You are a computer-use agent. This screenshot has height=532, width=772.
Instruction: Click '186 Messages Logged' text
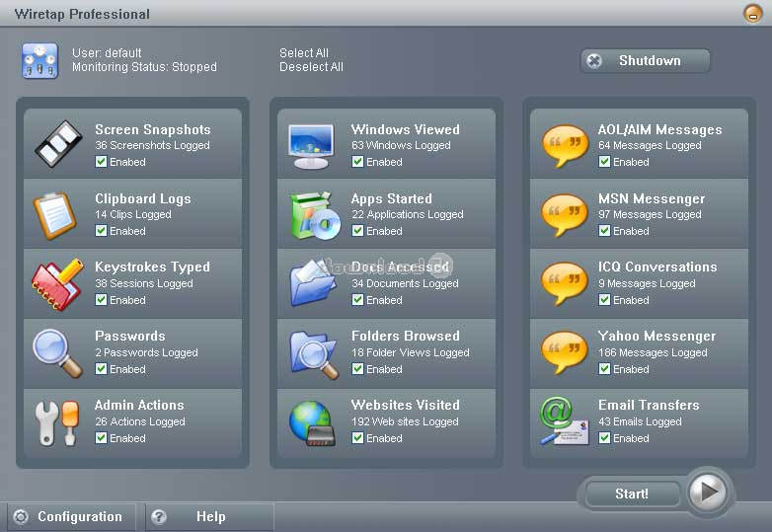pyautogui.click(x=653, y=352)
